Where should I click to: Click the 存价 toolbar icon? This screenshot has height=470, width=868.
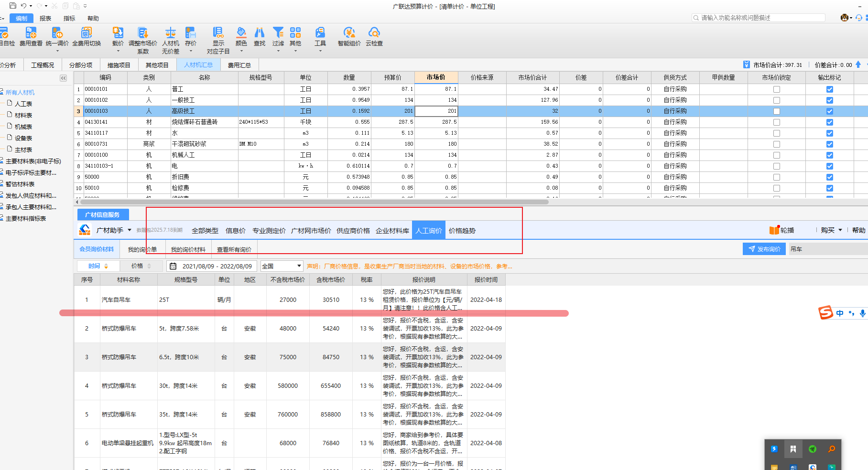click(191, 33)
